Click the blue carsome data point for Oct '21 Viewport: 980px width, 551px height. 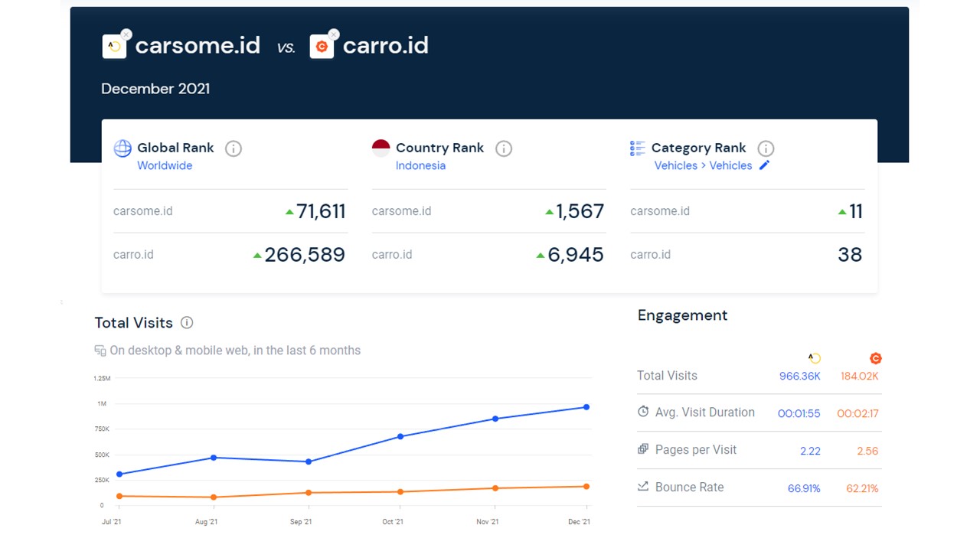pos(400,436)
